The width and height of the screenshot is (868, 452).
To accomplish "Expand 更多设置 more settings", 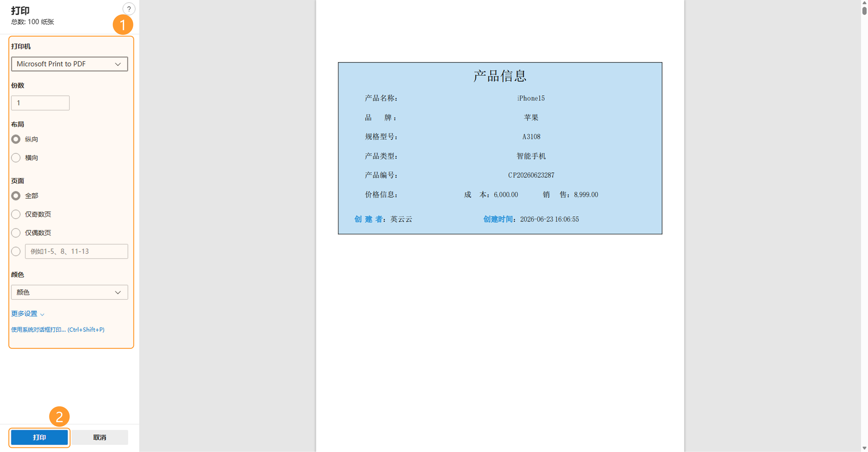I will point(28,314).
